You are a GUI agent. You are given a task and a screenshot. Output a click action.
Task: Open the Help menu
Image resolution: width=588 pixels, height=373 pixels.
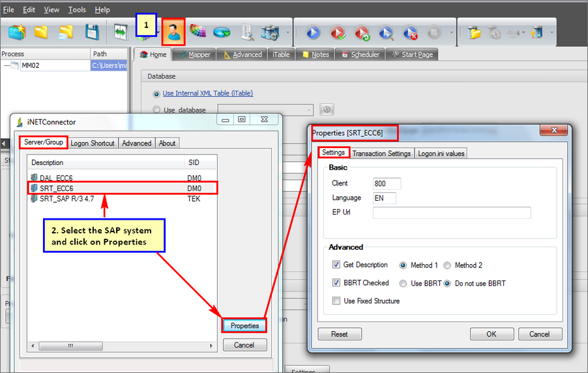coord(102,10)
